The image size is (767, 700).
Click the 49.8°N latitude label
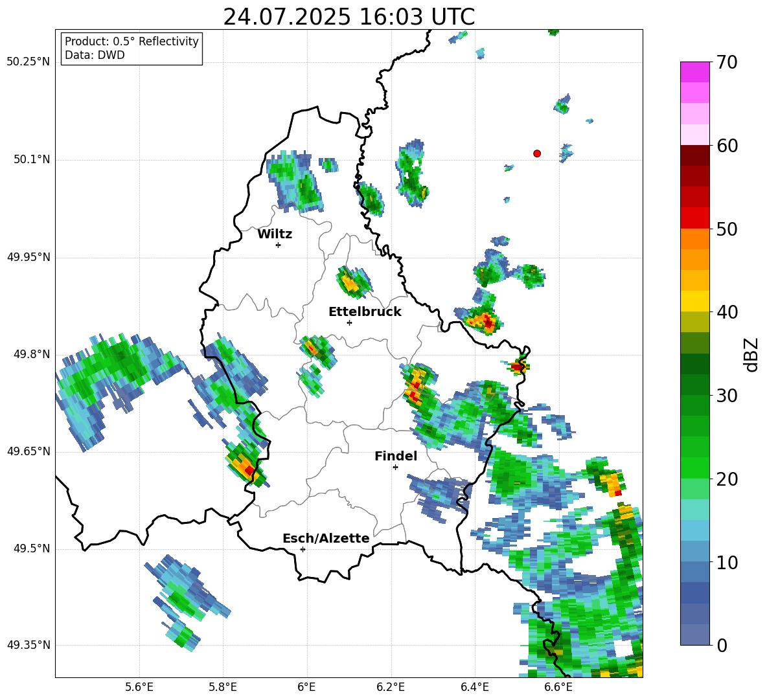tap(32, 354)
